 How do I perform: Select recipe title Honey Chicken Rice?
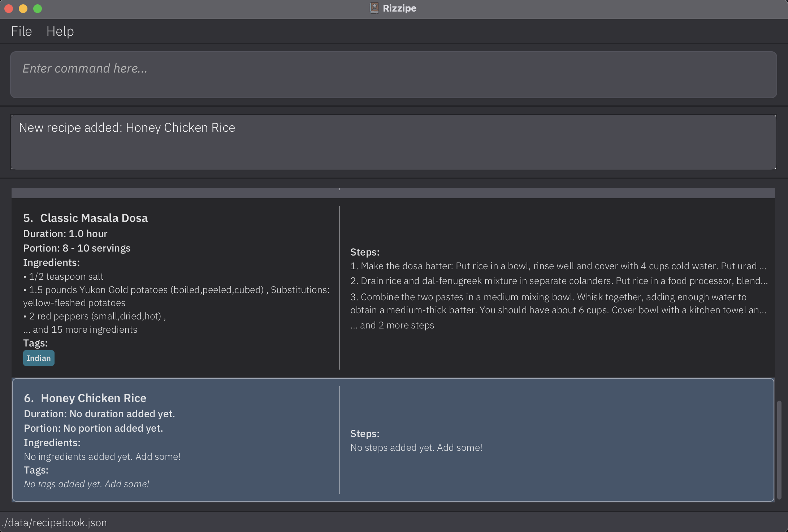94,398
